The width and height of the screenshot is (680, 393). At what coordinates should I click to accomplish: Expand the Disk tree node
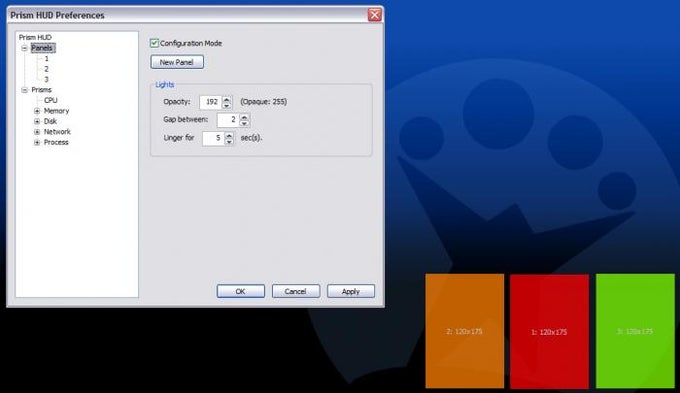(37, 121)
